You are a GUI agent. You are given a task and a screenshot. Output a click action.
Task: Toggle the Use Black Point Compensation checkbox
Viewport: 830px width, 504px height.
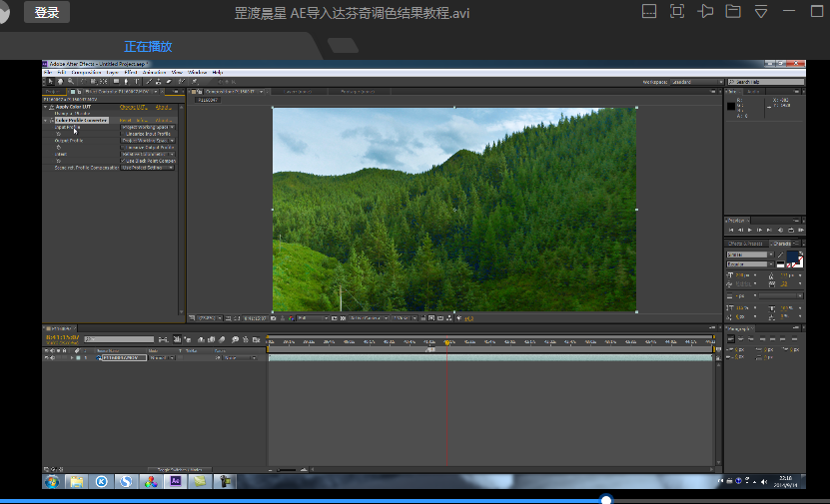pos(122,161)
